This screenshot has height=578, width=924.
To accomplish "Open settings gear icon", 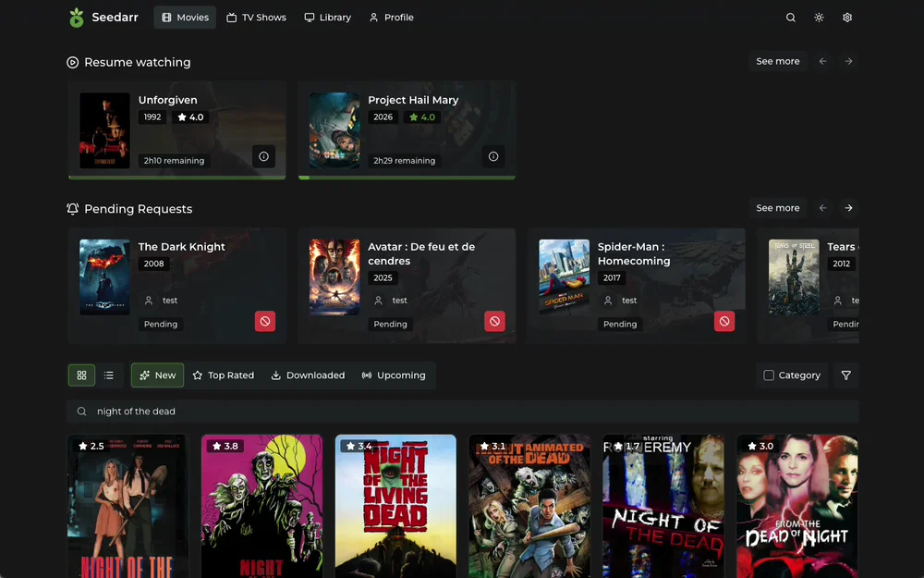I will 847,18.
